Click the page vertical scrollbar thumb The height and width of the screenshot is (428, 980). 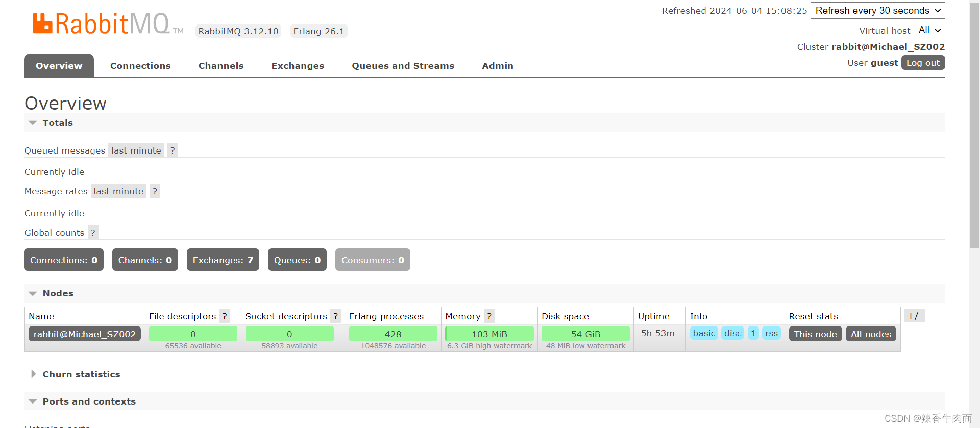[974, 125]
